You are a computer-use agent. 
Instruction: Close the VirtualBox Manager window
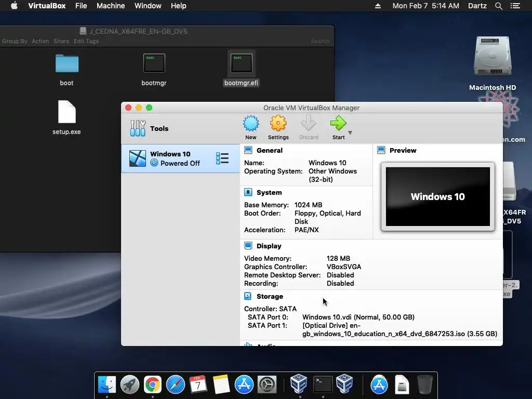click(x=128, y=108)
